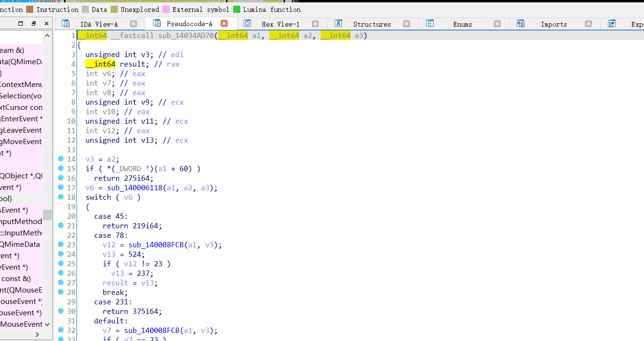644x341 pixels.
Task: Click the Instruction legend color swatch
Action: pyautogui.click(x=30, y=9)
